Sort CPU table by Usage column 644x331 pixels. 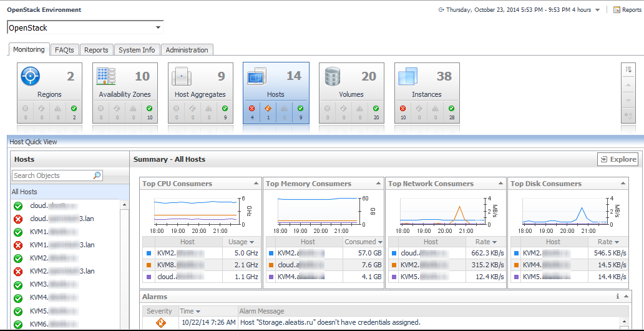(241, 242)
